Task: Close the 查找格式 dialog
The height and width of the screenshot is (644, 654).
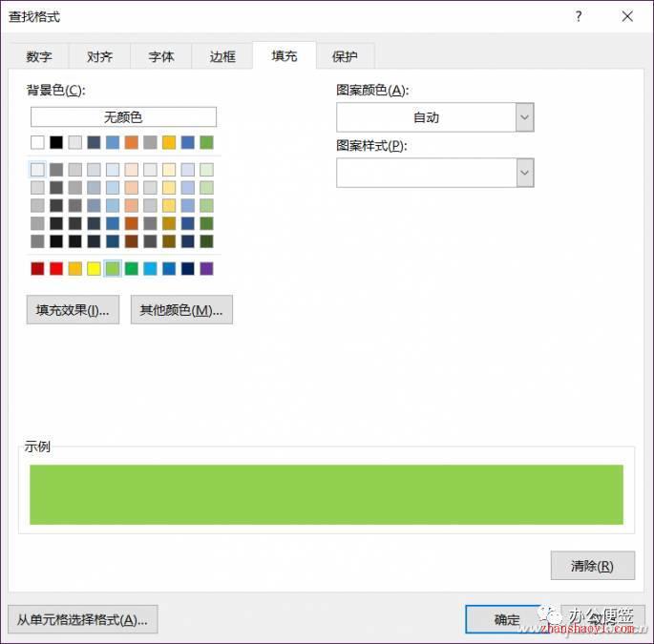Action: pyautogui.click(x=627, y=16)
